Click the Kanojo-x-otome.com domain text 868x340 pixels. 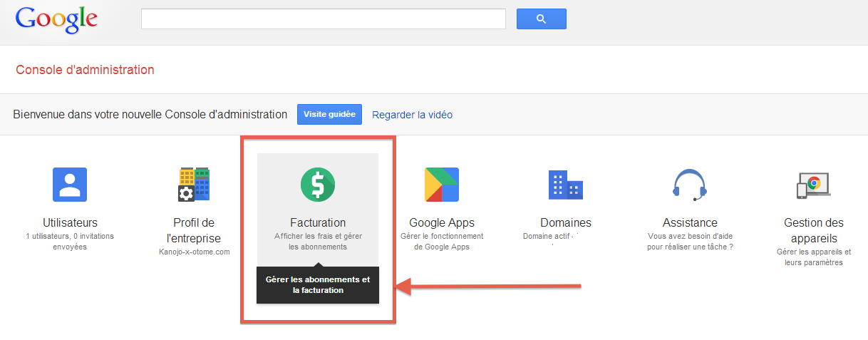194,252
